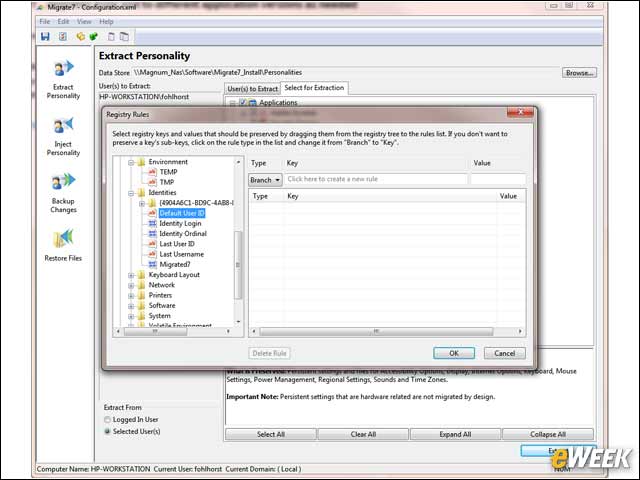This screenshot has height=480, width=640.
Task: Click the new rule key field
Action: tap(376, 179)
